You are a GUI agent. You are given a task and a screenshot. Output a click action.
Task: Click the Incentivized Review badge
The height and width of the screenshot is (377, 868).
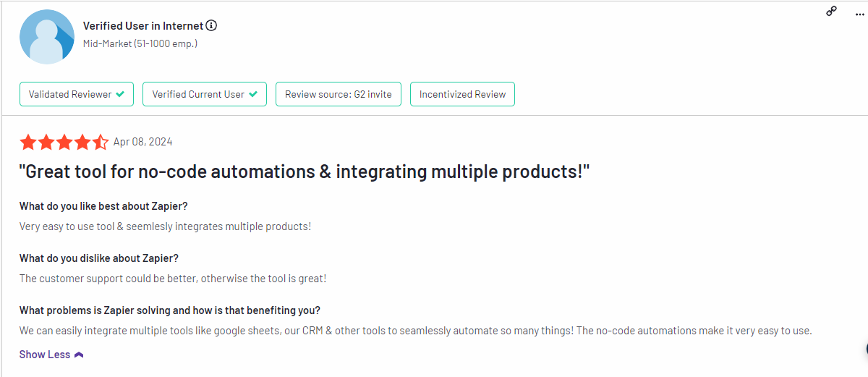pos(462,94)
